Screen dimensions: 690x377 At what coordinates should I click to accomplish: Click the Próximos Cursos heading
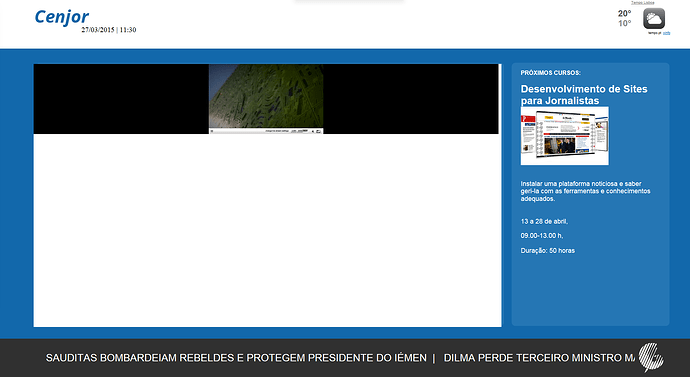click(x=551, y=73)
